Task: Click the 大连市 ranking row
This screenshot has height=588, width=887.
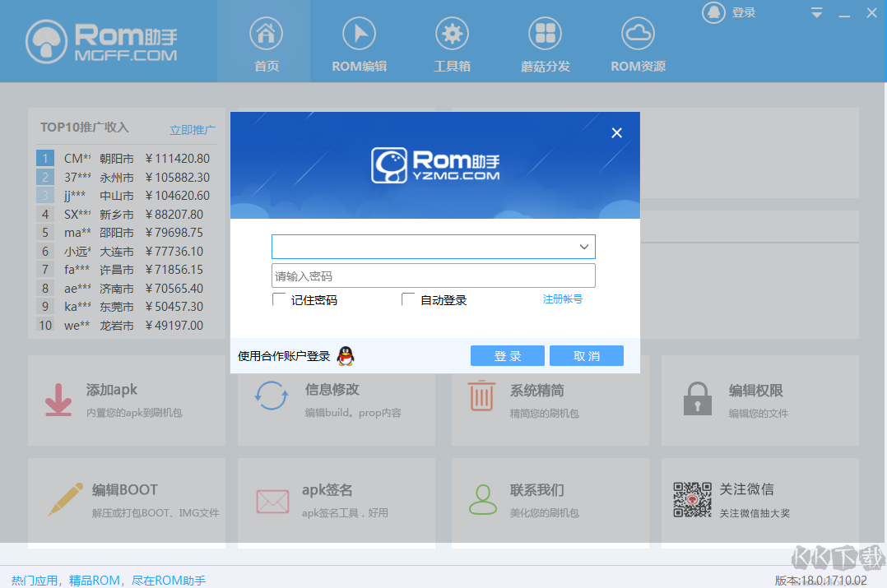Action: click(123, 252)
